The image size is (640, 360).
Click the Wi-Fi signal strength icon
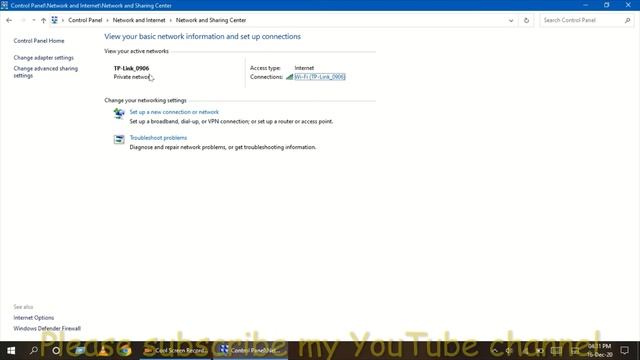289,77
